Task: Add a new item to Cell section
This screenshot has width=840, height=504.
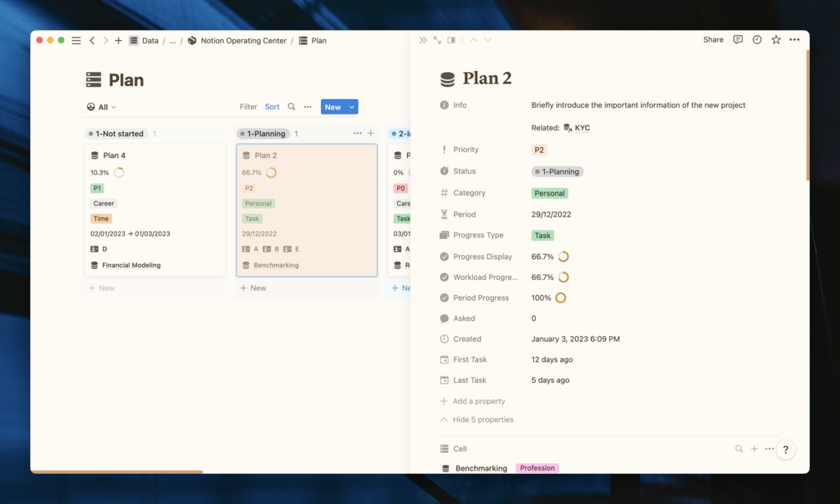Action: pos(754,449)
